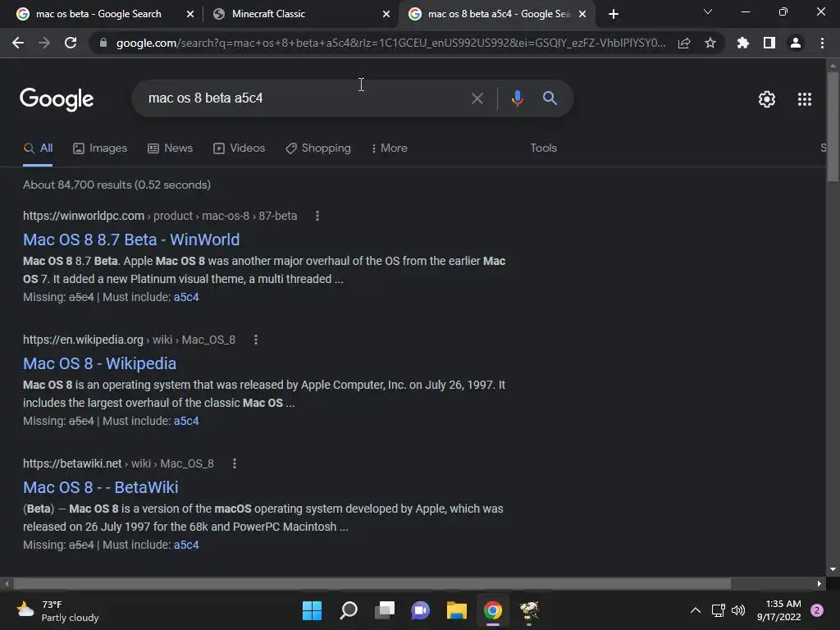Open the Windows taskbar search
Image resolution: width=840 pixels, height=630 pixels.
click(x=349, y=610)
